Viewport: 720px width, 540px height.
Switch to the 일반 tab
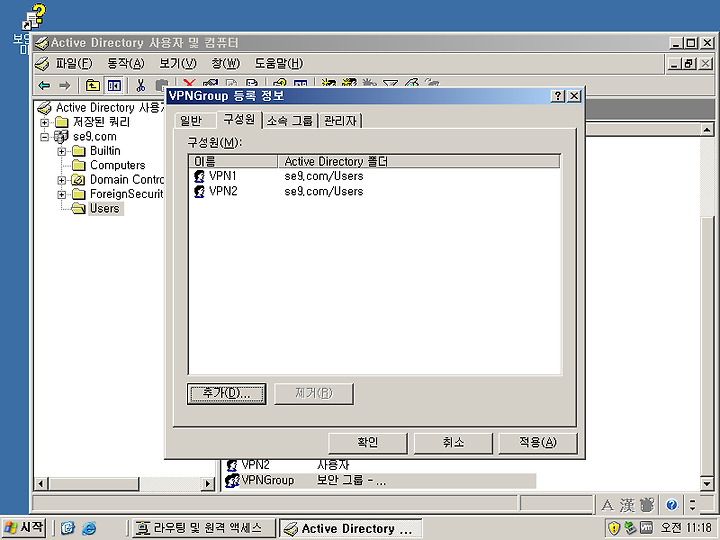pos(191,121)
